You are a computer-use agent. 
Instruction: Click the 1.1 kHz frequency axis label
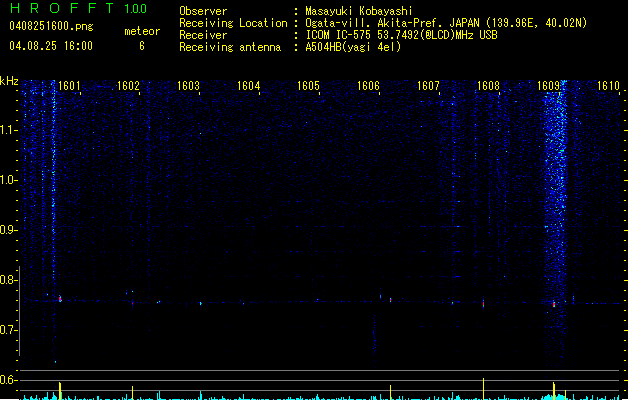point(9,130)
